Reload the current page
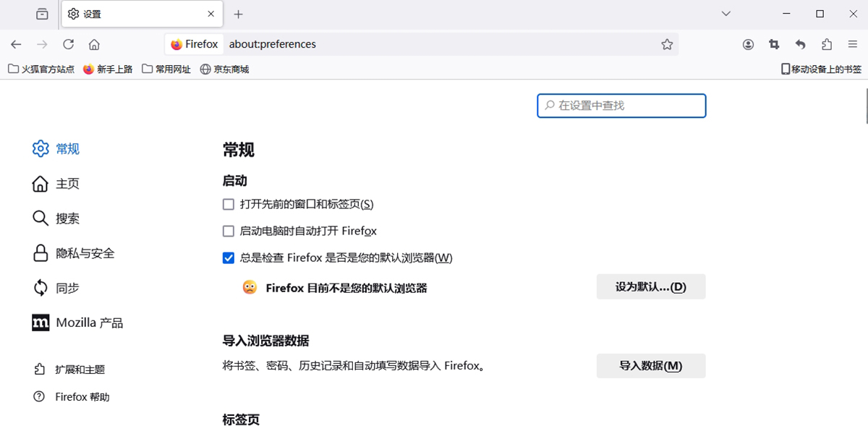This screenshot has width=868, height=434. (x=68, y=44)
